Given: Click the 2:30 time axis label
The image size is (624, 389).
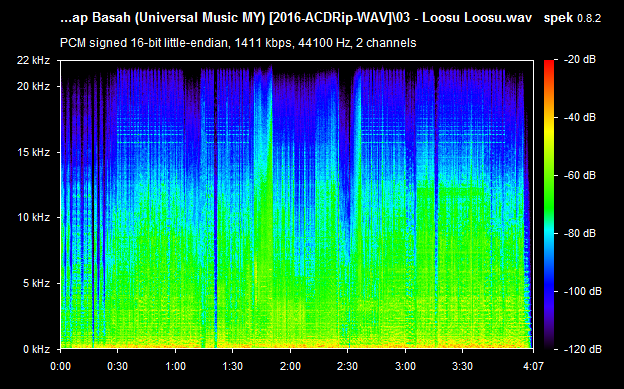Looking at the screenshot, I should tap(348, 366).
